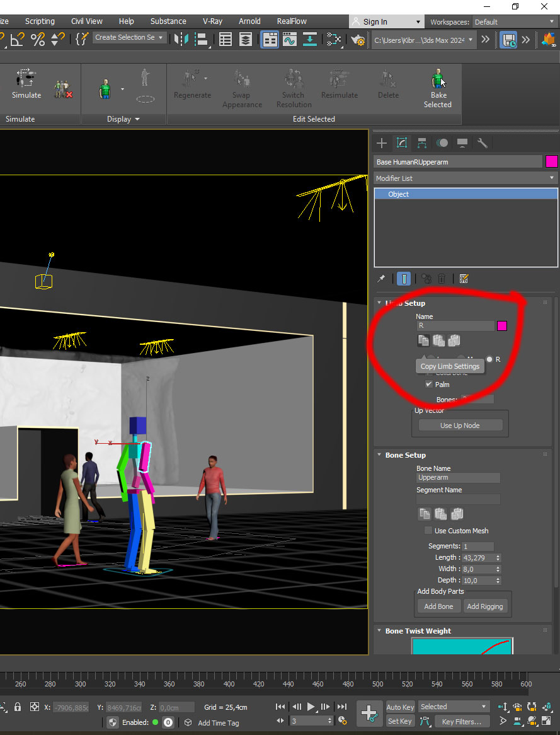Viewport: 560px width, 735px height.
Task: Click the autosave disk icon in toolbar
Action: [508, 39]
